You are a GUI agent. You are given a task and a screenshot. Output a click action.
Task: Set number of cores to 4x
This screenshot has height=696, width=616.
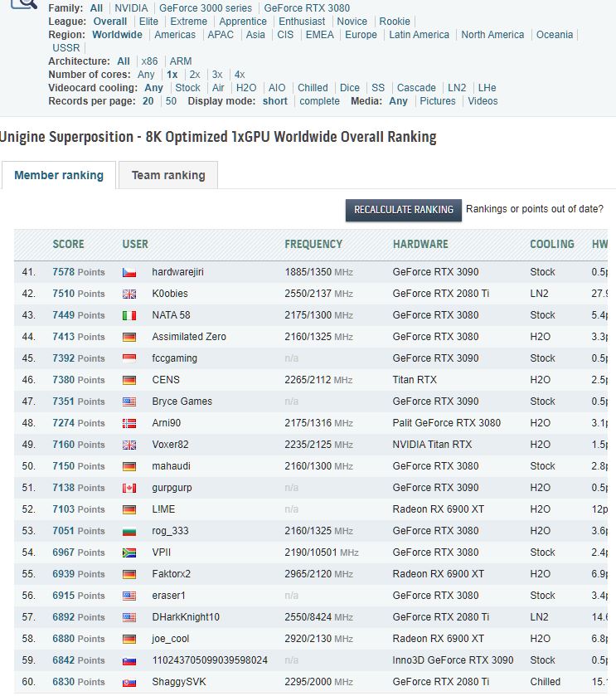click(x=240, y=75)
